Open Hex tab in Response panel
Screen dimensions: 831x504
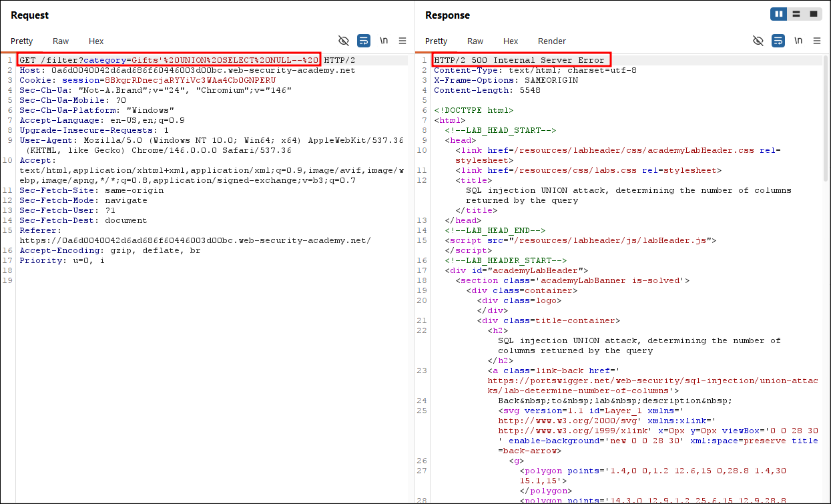coord(511,41)
